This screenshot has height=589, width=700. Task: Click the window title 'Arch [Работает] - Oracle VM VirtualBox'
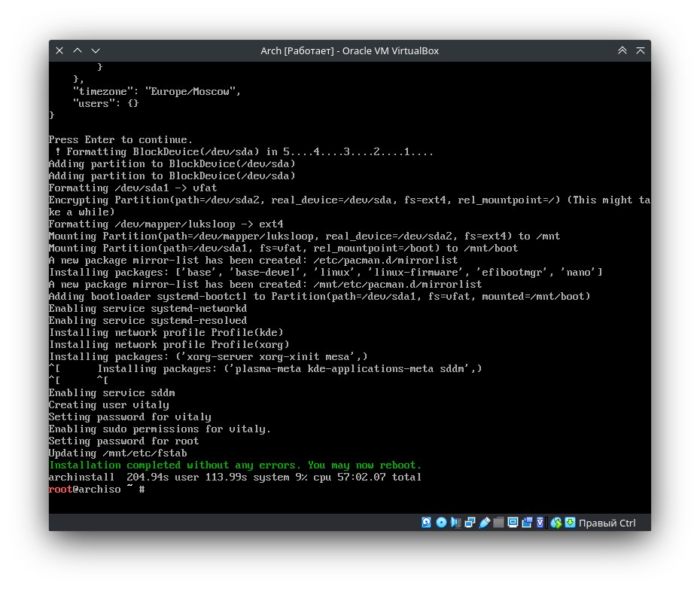[349, 51]
